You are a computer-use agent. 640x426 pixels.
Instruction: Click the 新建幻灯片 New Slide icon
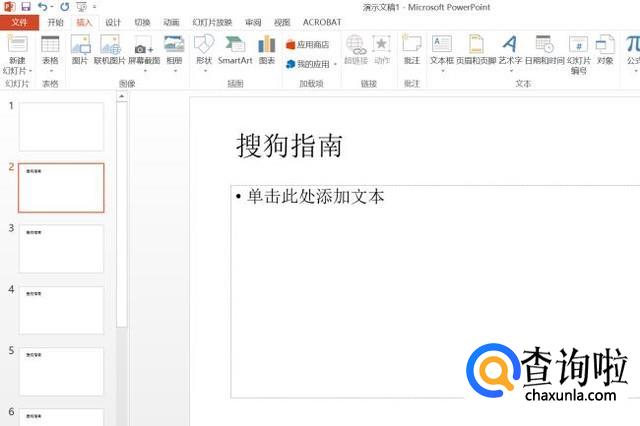(18, 44)
